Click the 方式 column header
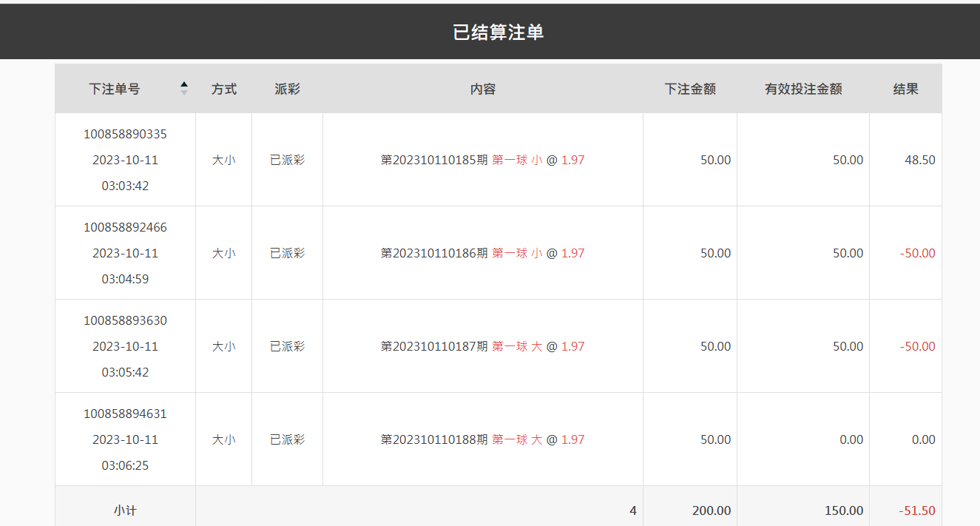Screen dimensions: 980x526 (x=224, y=89)
